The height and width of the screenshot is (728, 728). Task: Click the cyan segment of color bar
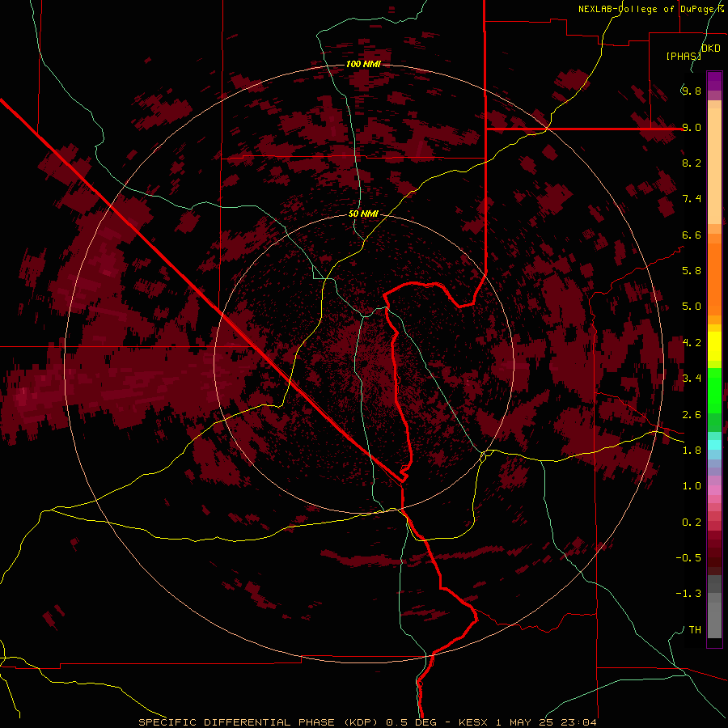[x=714, y=445]
